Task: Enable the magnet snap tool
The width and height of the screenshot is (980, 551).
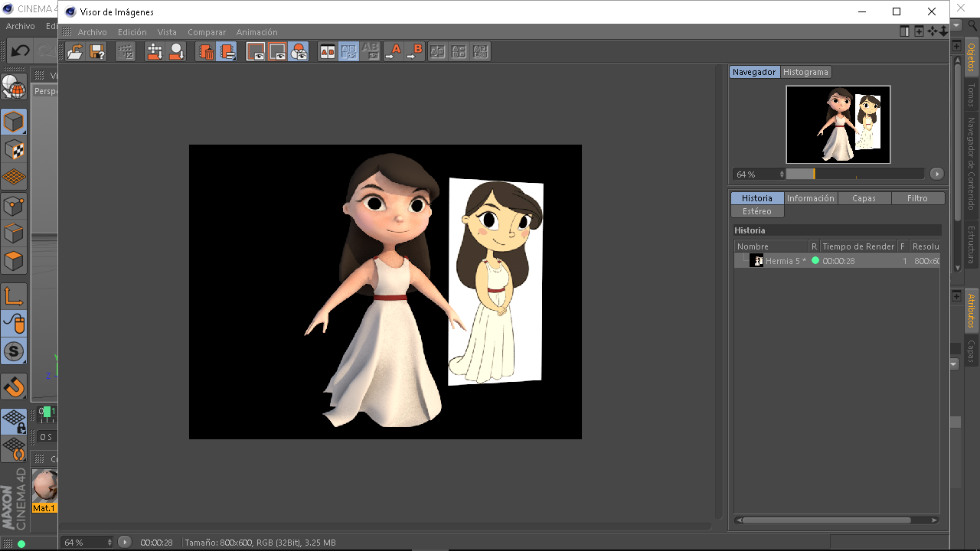Action: [14, 387]
